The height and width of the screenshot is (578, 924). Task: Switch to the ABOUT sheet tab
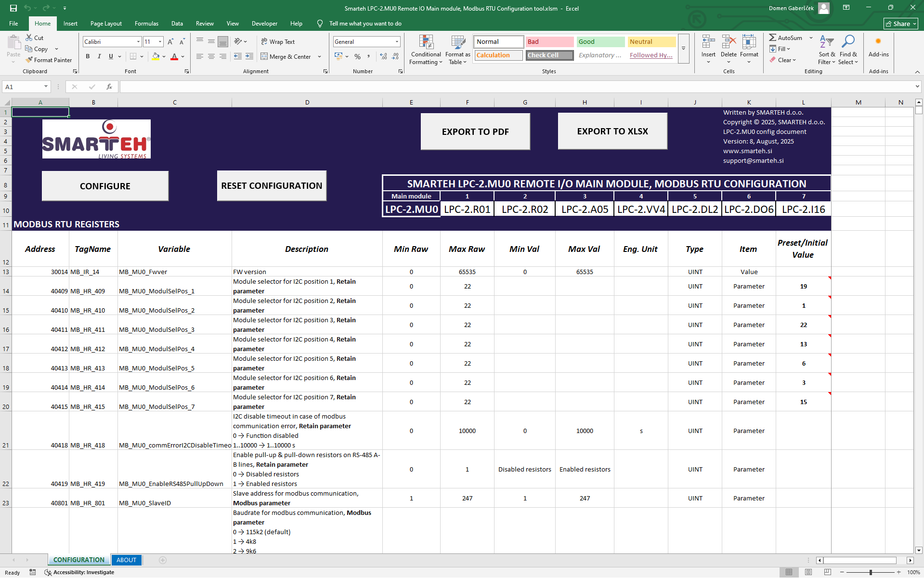(126, 560)
